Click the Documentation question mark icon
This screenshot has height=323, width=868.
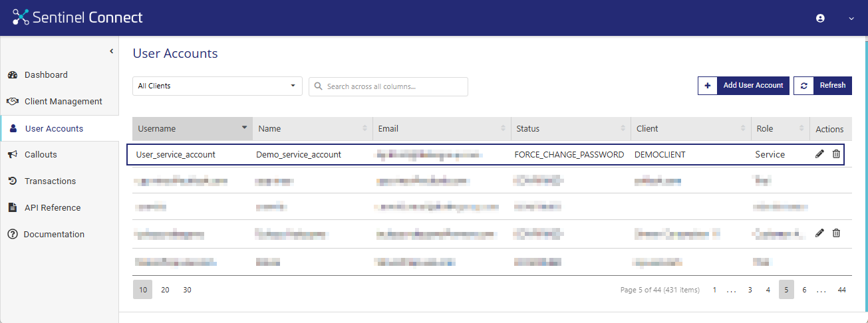[12, 235]
